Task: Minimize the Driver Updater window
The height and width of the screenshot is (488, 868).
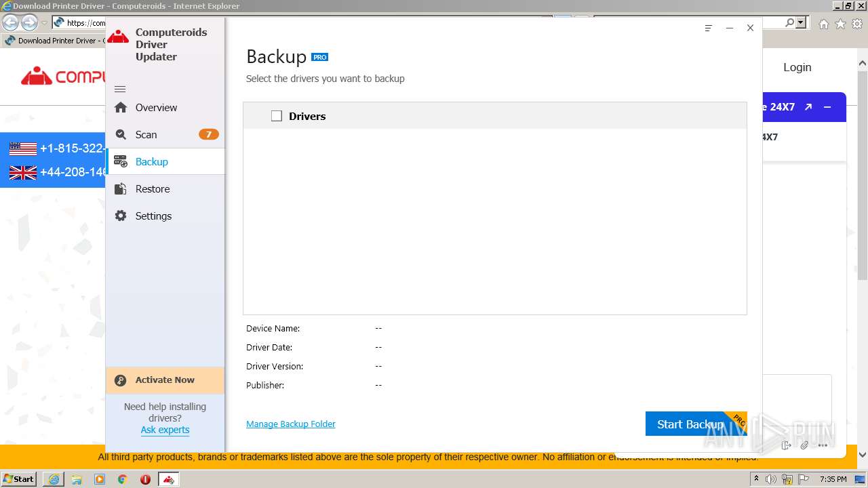Action: 730,28
